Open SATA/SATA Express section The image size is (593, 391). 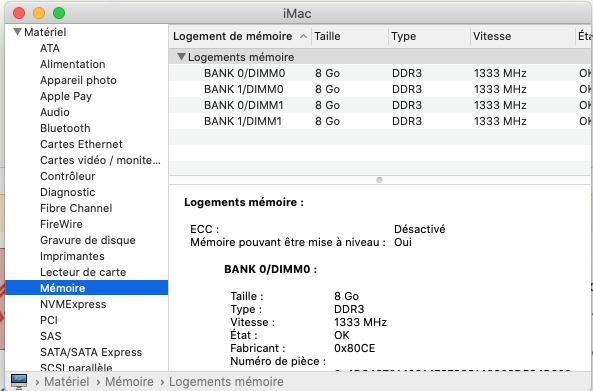[91, 352]
